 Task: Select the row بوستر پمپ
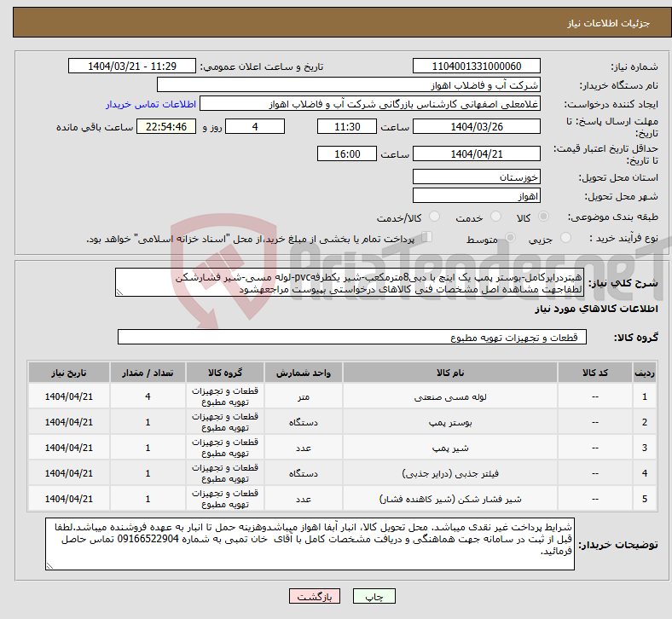343,422
